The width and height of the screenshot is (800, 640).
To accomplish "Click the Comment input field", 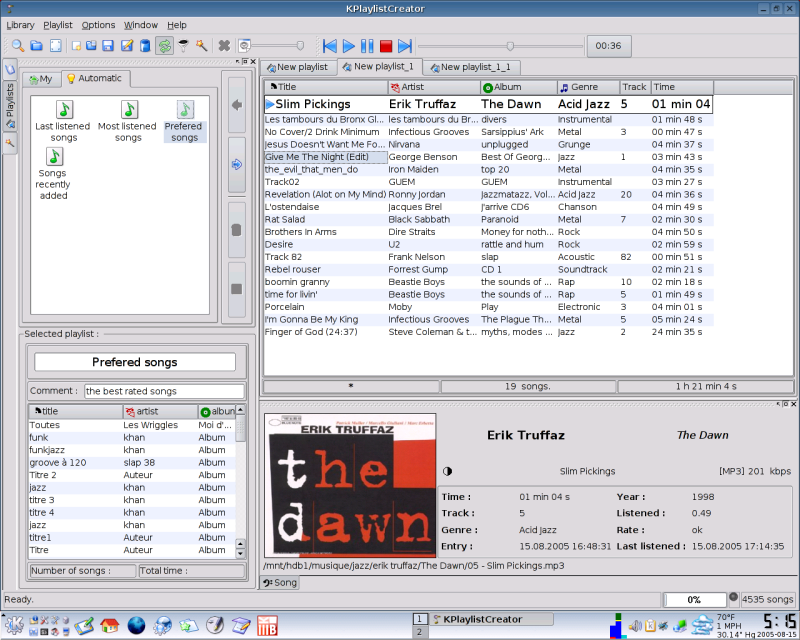I will pos(164,391).
